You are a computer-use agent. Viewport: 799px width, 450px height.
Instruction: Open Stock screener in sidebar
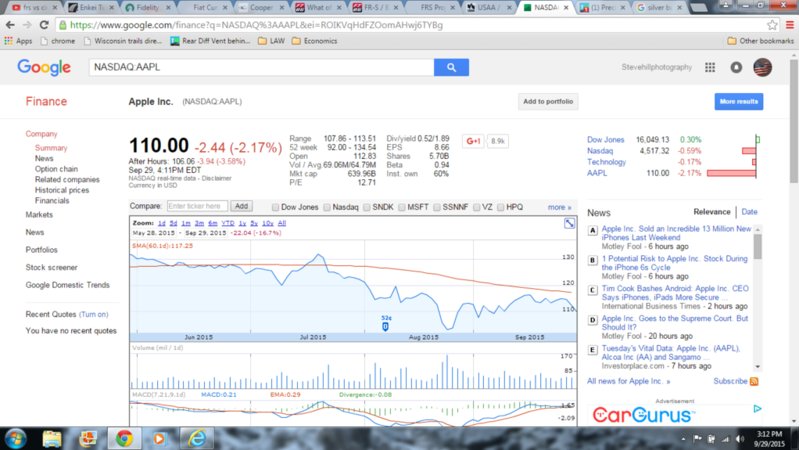click(x=51, y=267)
